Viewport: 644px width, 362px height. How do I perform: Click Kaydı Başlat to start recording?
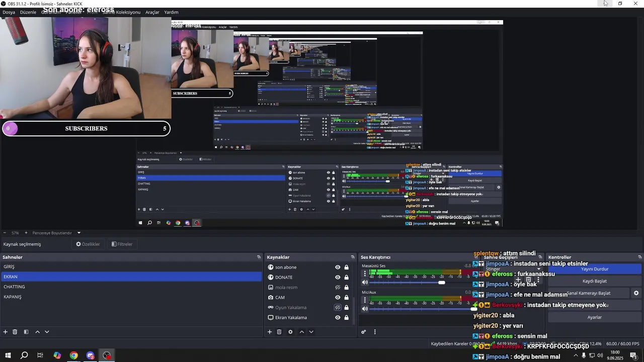tap(595, 281)
